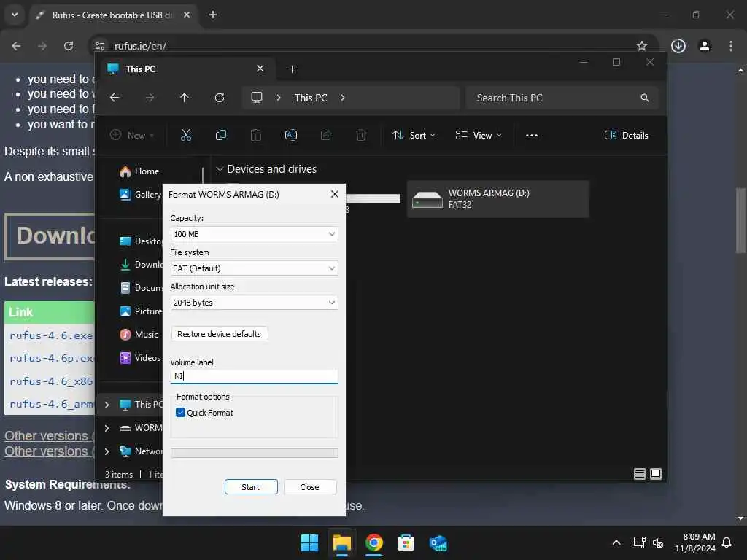Open the Capacity dropdown

tap(255, 234)
